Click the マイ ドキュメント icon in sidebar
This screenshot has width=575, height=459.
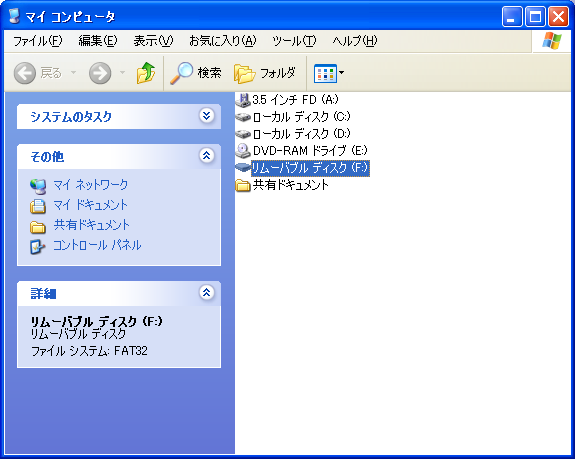38,206
